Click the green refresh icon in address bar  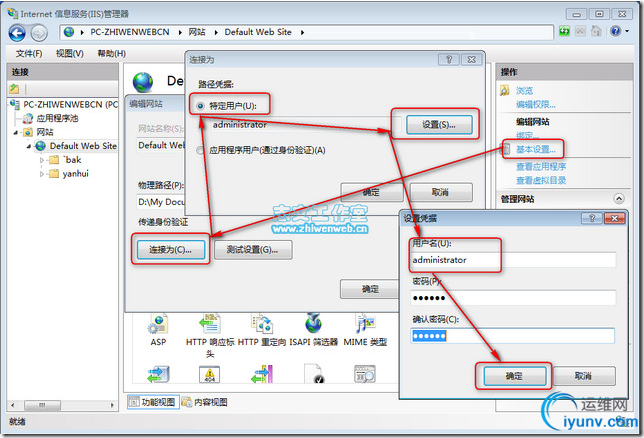pos(564,31)
